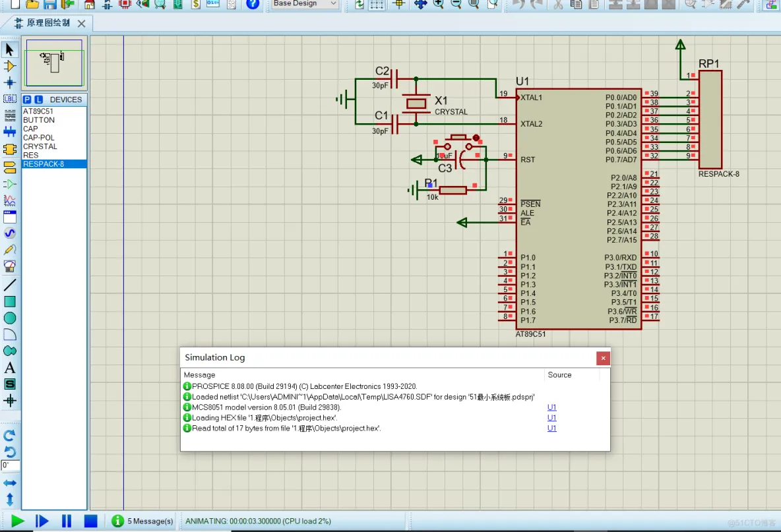Image resolution: width=781 pixels, height=532 pixels.
Task: Click the L library manager button
Action: [x=38, y=100]
